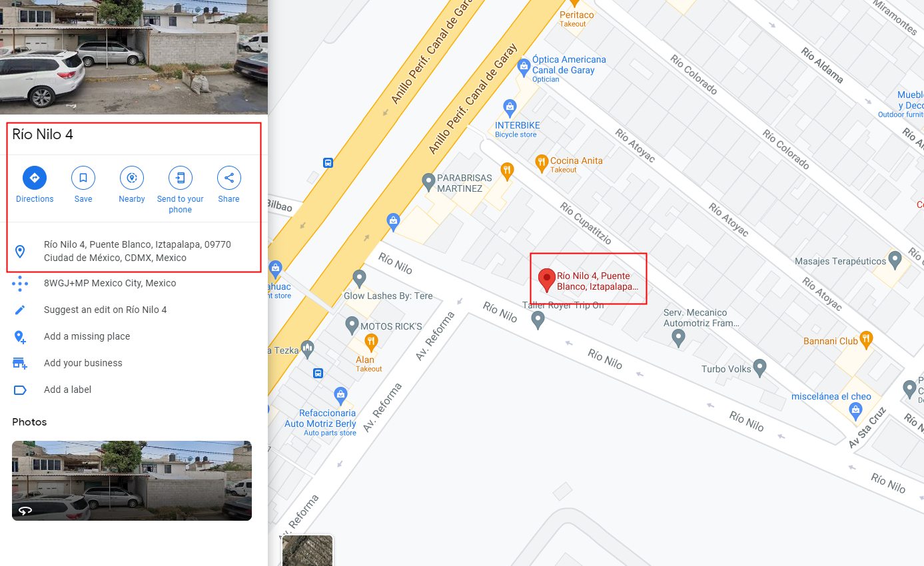This screenshot has width=924, height=566.
Task: Click the Directions icon button
Action: [x=35, y=178]
